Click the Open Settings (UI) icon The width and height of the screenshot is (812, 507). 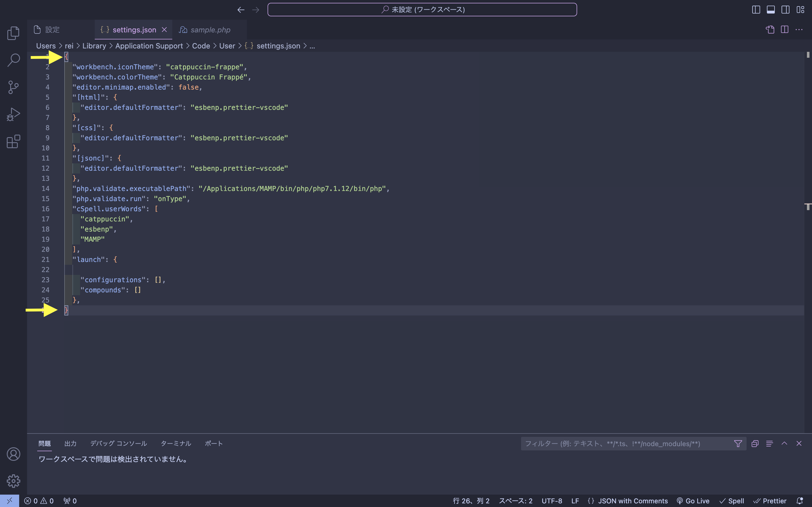tap(770, 30)
